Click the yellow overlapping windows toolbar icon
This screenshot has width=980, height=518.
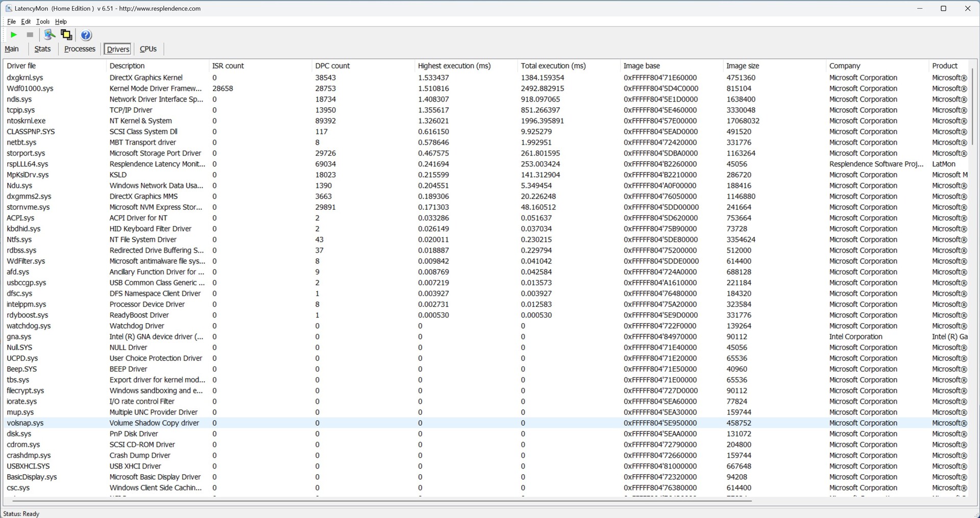pos(66,35)
